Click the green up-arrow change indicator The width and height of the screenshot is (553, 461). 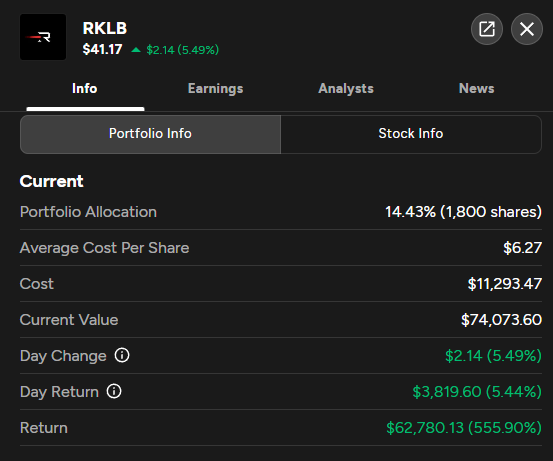tap(136, 50)
